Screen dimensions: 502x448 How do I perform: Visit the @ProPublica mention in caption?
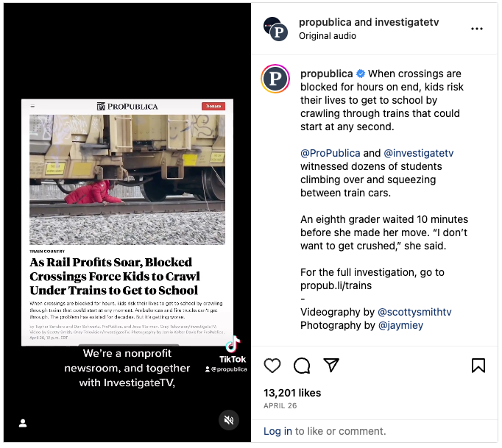click(x=330, y=153)
